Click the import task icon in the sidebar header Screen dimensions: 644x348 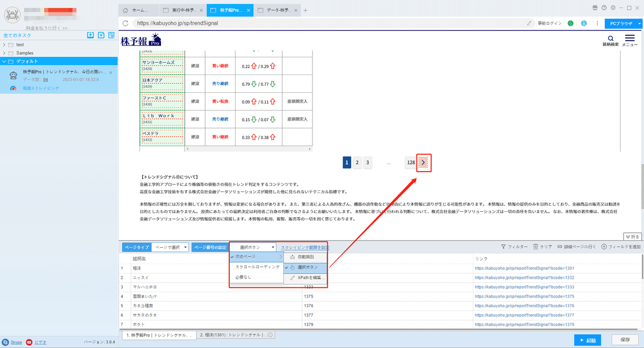click(x=91, y=35)
